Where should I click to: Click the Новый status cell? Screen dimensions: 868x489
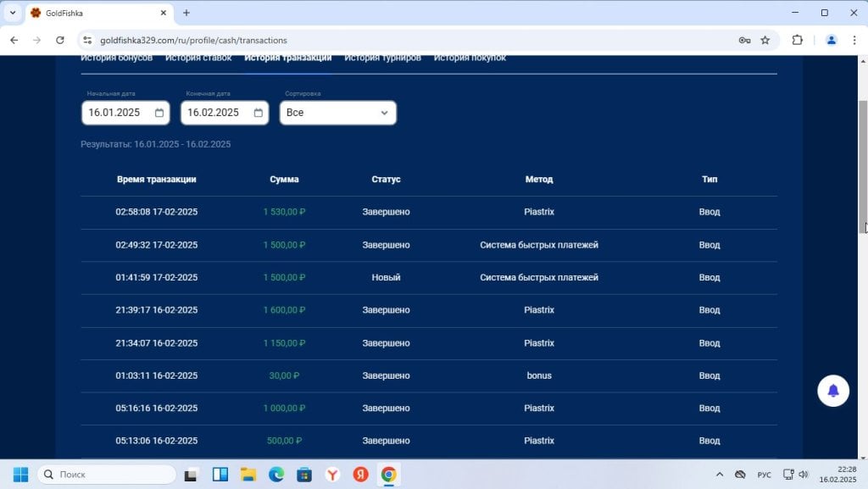click(x=386, y=278)
